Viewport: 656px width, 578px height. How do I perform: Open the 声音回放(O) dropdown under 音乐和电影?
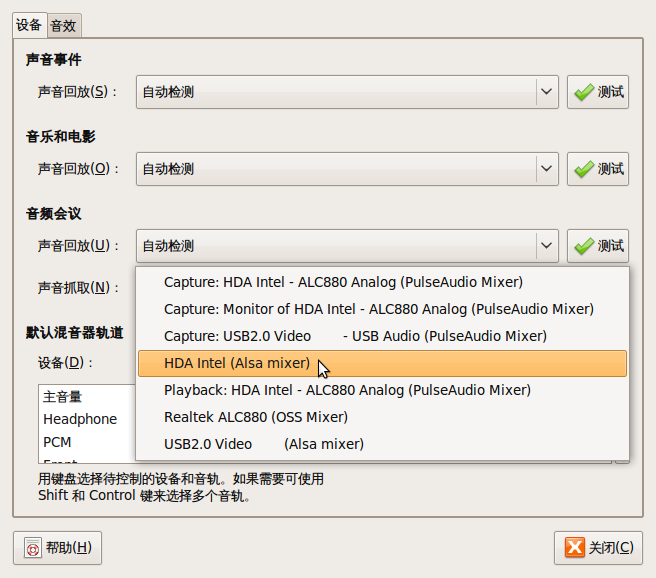coord(347,169)
